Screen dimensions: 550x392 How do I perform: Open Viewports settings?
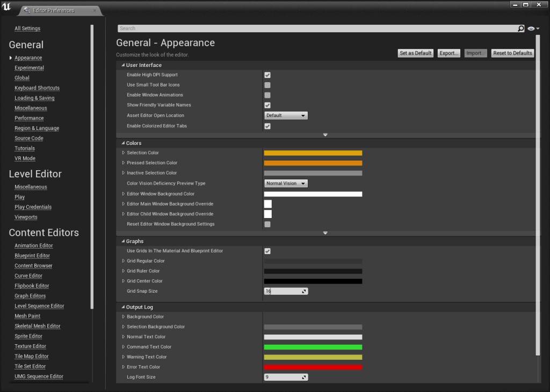click(x=26, y=217)
